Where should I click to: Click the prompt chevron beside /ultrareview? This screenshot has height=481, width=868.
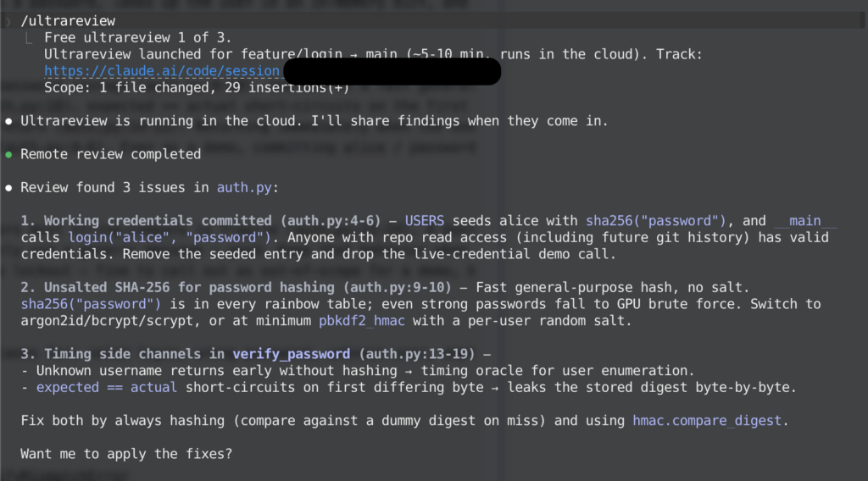click(8, 20)
